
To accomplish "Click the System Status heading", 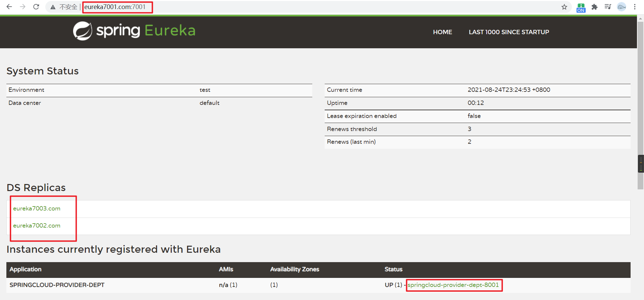I will tap(43, 71).
